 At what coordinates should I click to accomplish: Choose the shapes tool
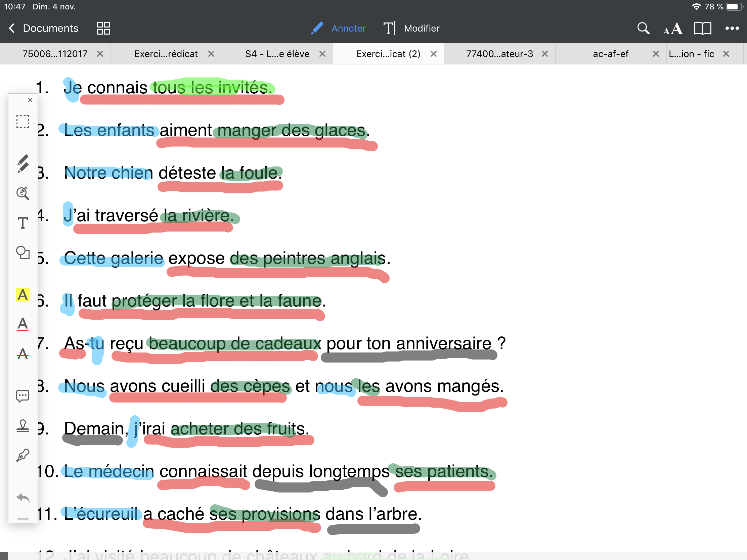(x=23, y=252)
